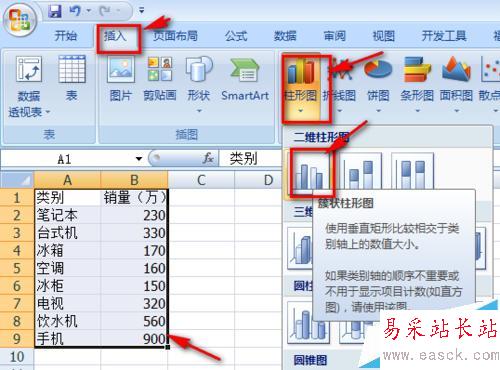Expand the 形状 dropdown arrow
Screen dimensions: 500x370
199,111
